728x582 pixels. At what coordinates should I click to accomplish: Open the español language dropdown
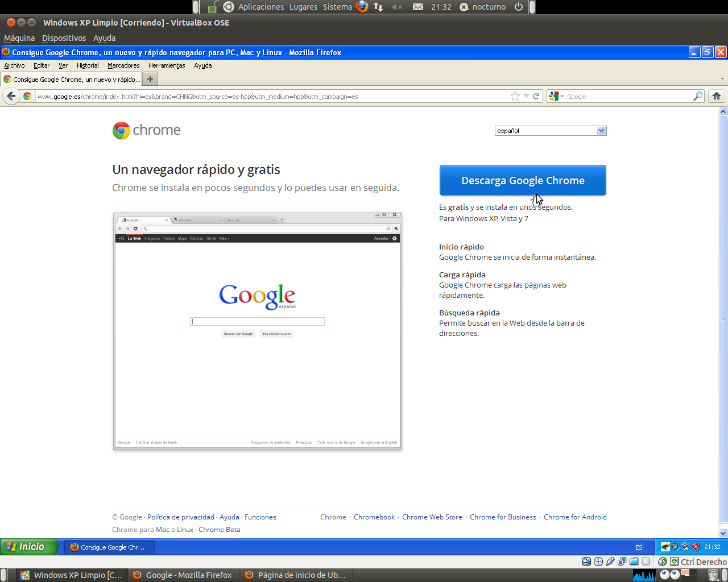(x=551, y=131)
